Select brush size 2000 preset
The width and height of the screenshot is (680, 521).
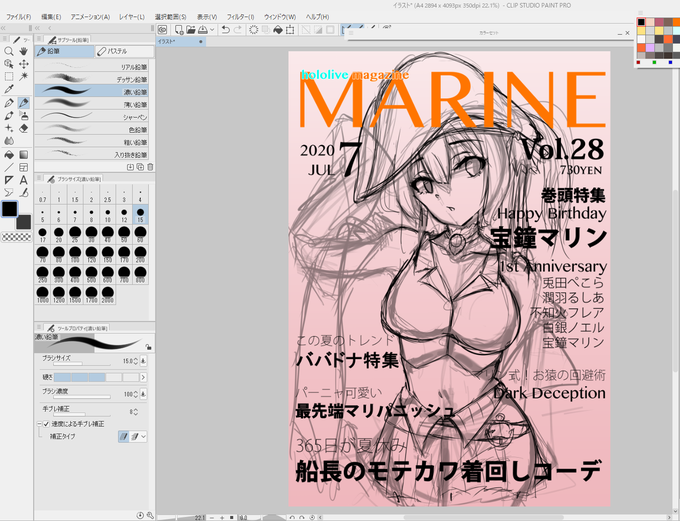(108, 294)
